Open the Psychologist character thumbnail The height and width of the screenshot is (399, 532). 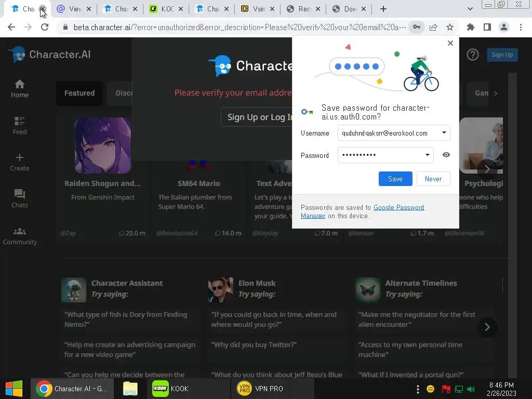click(x=481, y=145)
